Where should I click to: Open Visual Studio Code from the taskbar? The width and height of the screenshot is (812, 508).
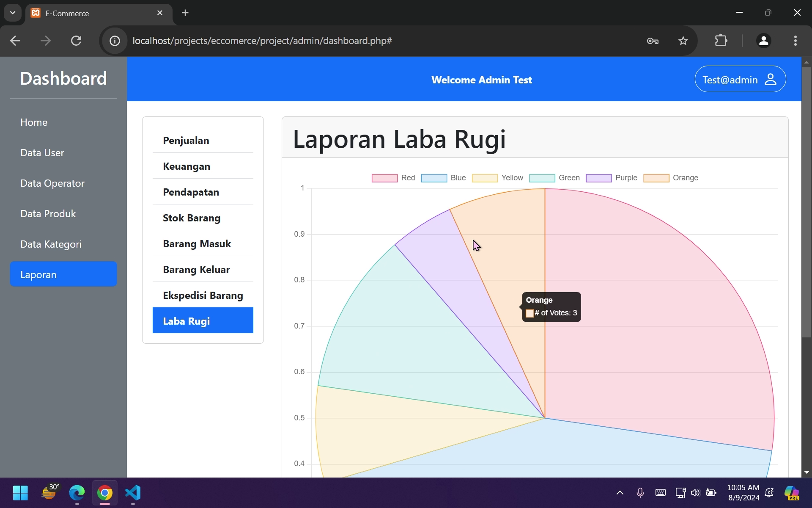coord(133,493)
